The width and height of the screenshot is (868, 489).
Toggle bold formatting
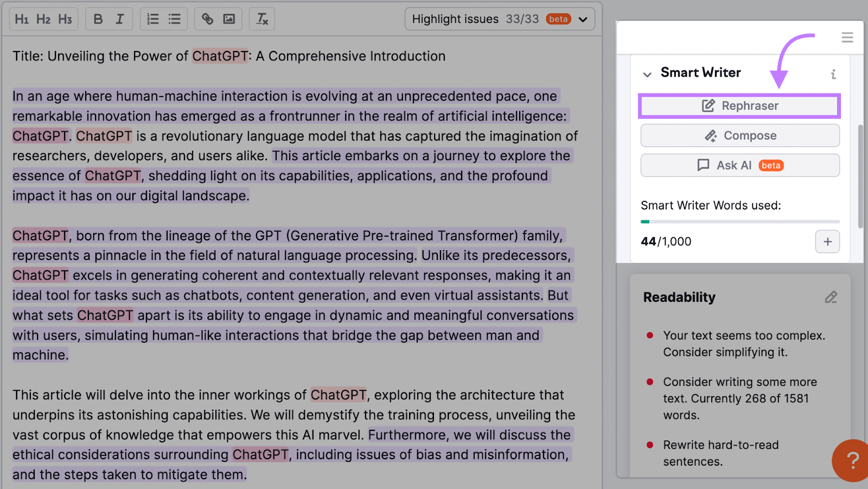coord(98,20)
